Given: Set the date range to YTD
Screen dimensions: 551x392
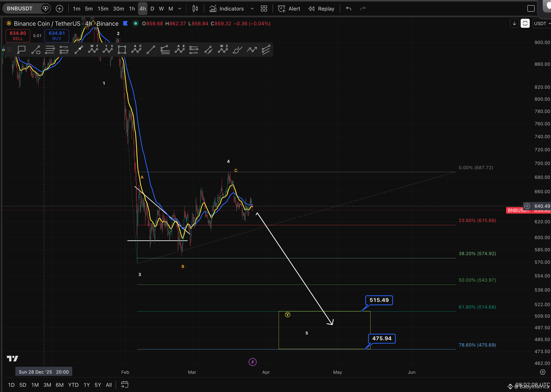Looking at the screenshot, I should point(73,385).
